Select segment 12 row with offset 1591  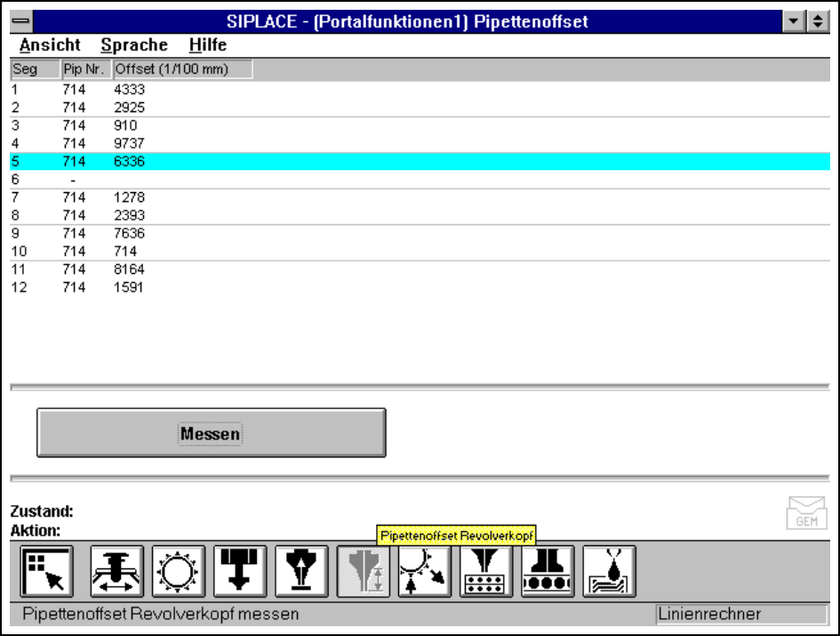coord(420,287)
